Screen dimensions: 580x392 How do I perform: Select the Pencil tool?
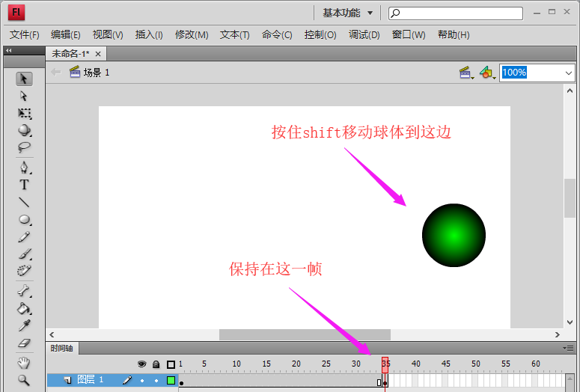[24, 236]
